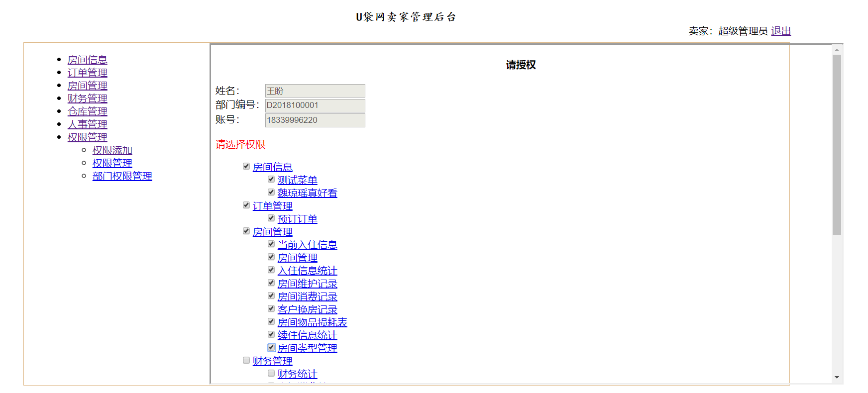Click the vertical scrollbar thumb
Screen dimensions: 868x393
click(837, 145)
